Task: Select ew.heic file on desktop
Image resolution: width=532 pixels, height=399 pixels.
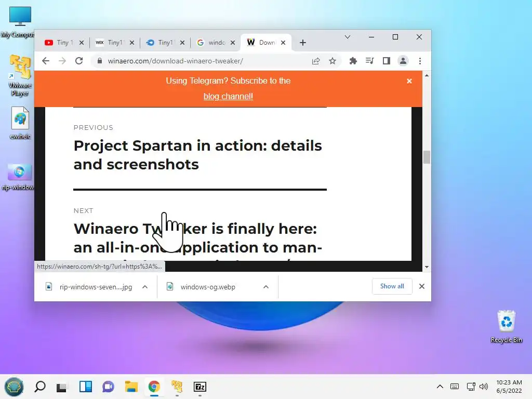Action: tap(20, 123)
